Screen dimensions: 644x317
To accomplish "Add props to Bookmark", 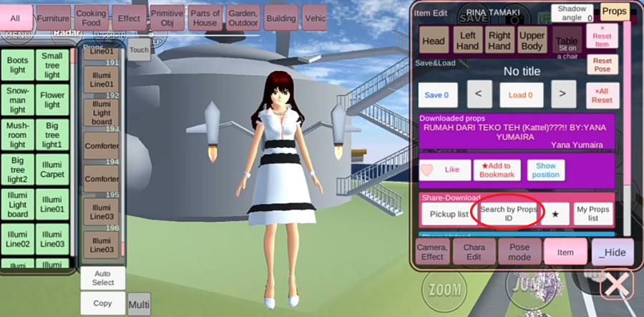I will [x=497, y=170].
